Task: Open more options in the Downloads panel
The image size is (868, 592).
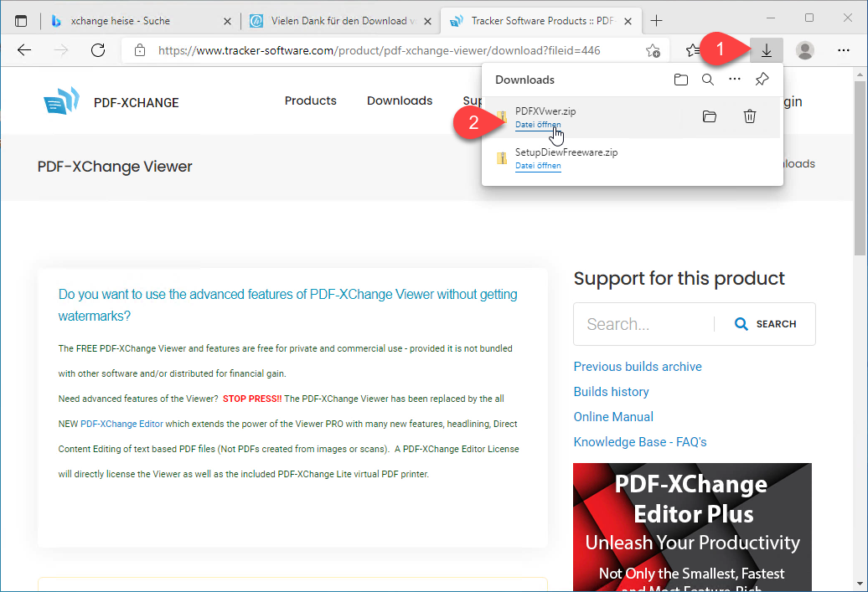Action: click(x=735, y=80)
